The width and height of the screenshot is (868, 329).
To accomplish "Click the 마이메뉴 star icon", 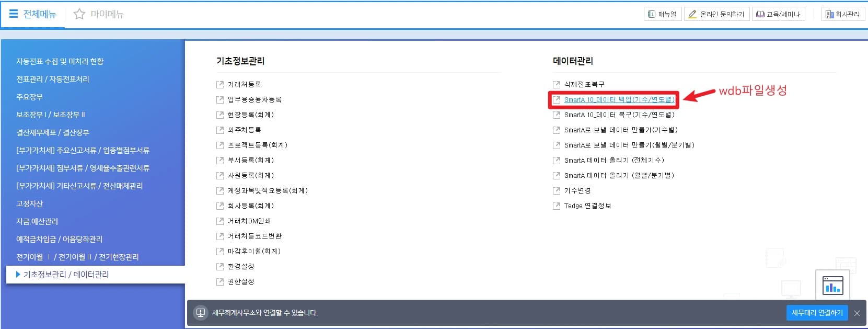I will click(x=79, y=14).
